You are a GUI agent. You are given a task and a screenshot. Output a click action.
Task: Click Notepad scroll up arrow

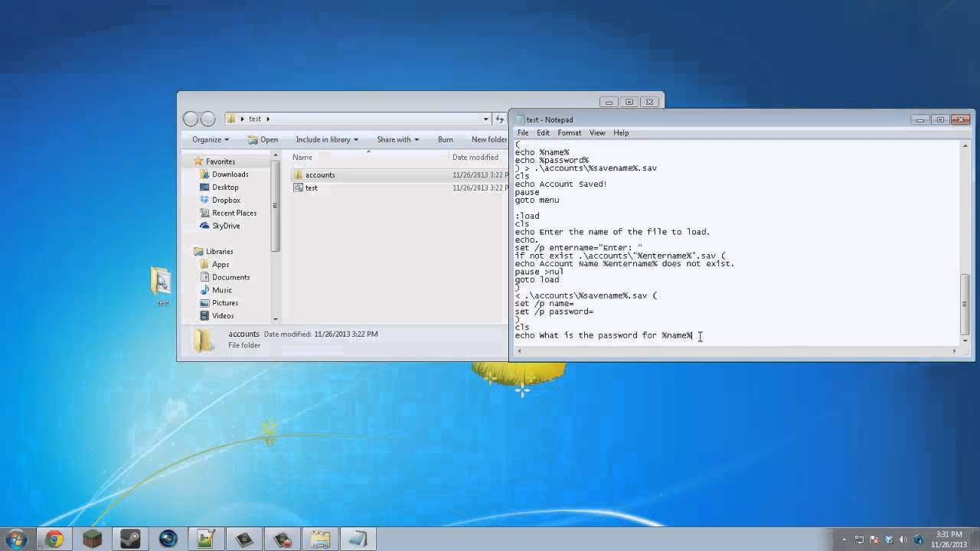click(x=965, y=145)
